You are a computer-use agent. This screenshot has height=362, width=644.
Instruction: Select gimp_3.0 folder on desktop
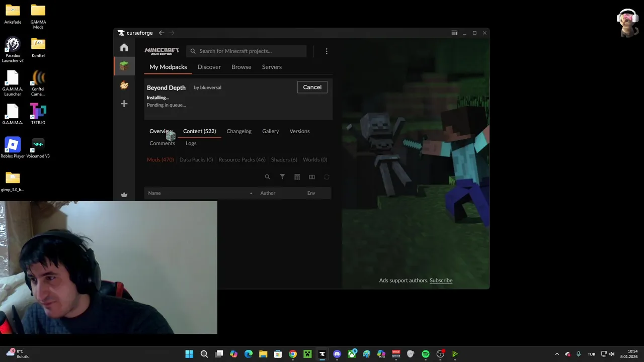point(13,182)
